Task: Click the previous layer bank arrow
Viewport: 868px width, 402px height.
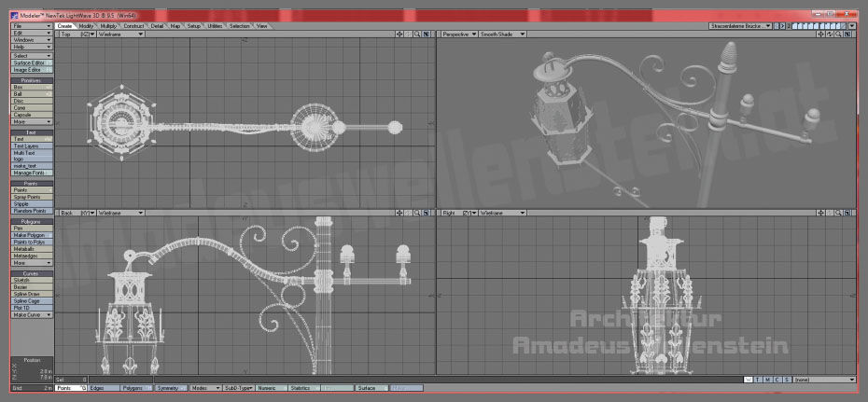Action: point(777,26)
